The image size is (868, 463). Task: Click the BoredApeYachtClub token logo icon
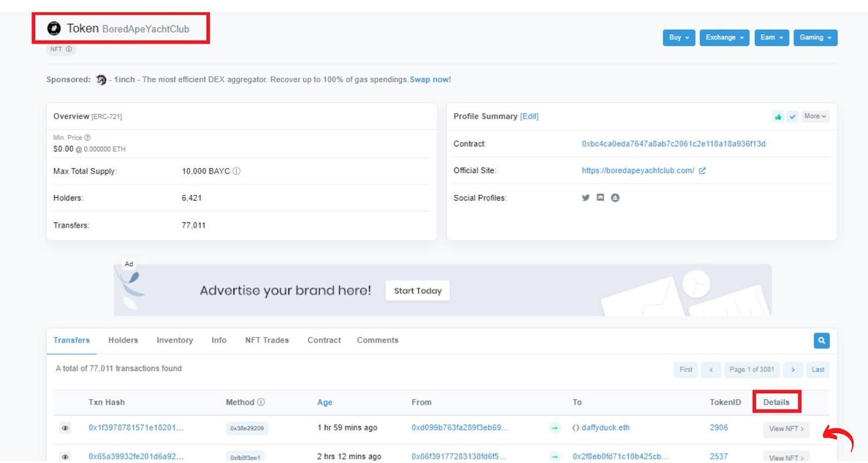[54, 28]
